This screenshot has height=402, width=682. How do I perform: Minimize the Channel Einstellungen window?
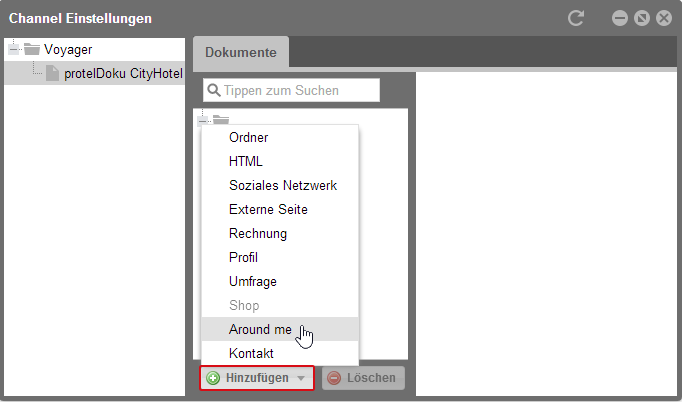(620, 18)
